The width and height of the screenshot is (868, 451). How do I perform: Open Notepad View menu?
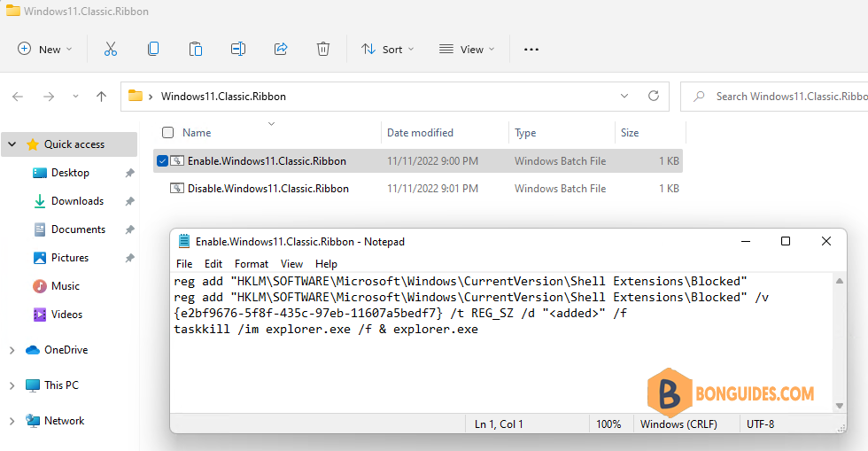pyautogui.click(x=291, y=264)
